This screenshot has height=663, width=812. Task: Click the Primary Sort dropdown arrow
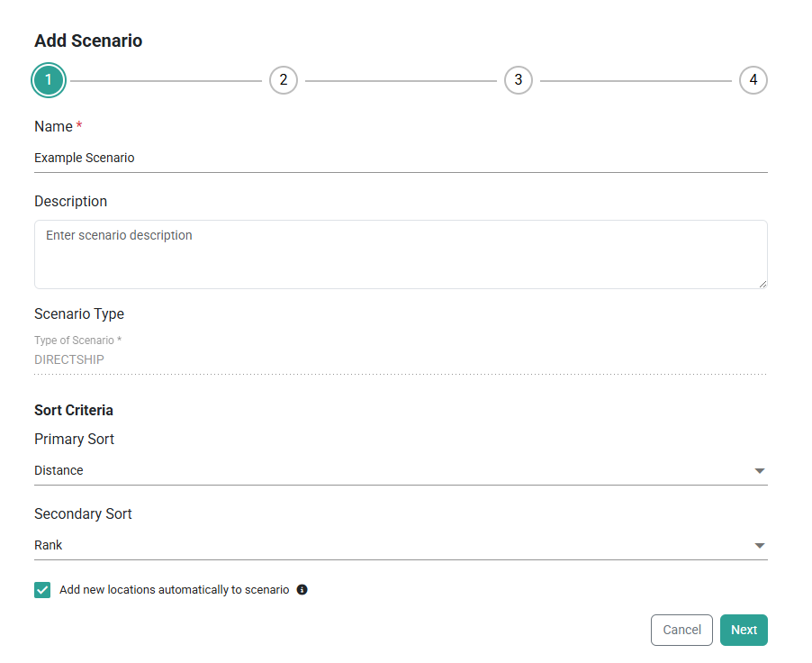(x=760, y=470)
